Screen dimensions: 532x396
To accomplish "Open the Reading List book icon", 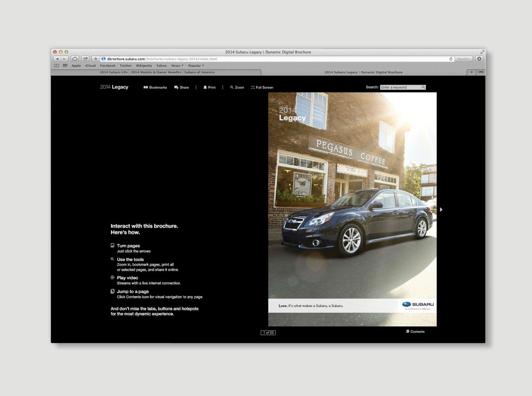I will pos(57,66).
